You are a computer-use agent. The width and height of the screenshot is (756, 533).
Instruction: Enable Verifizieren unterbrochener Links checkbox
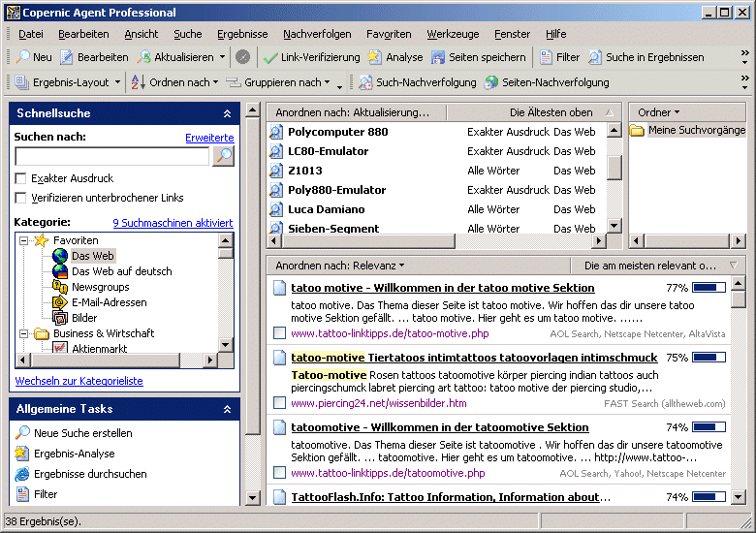20,198
